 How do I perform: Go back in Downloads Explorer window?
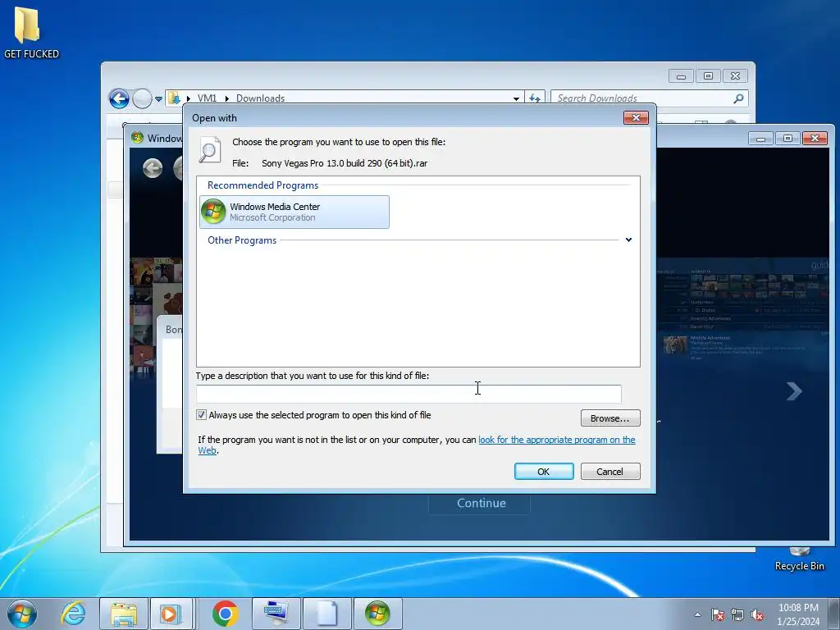click(119, 98)
